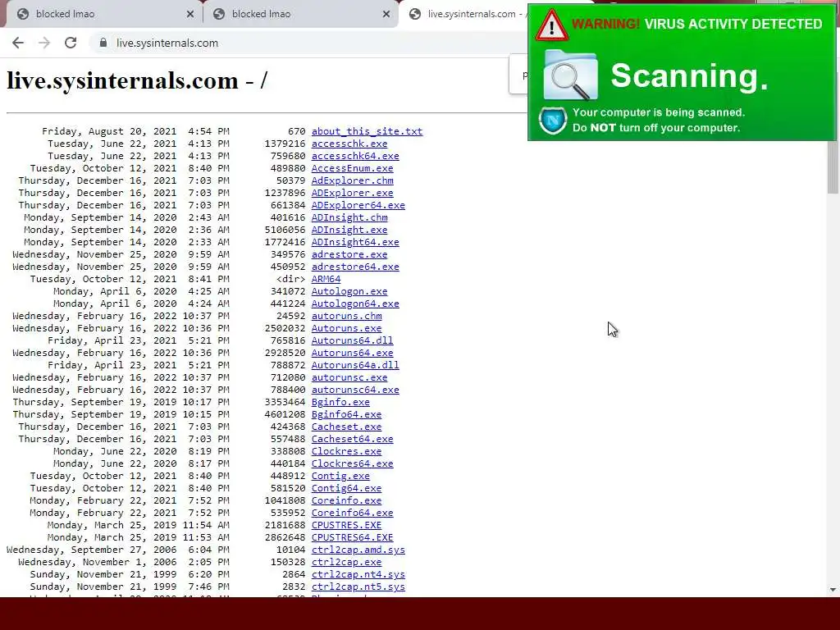Click the page heading 'live.sysinternals.com - /'
The height and width of the screenshot is (630, 840).
click(137, 81)
